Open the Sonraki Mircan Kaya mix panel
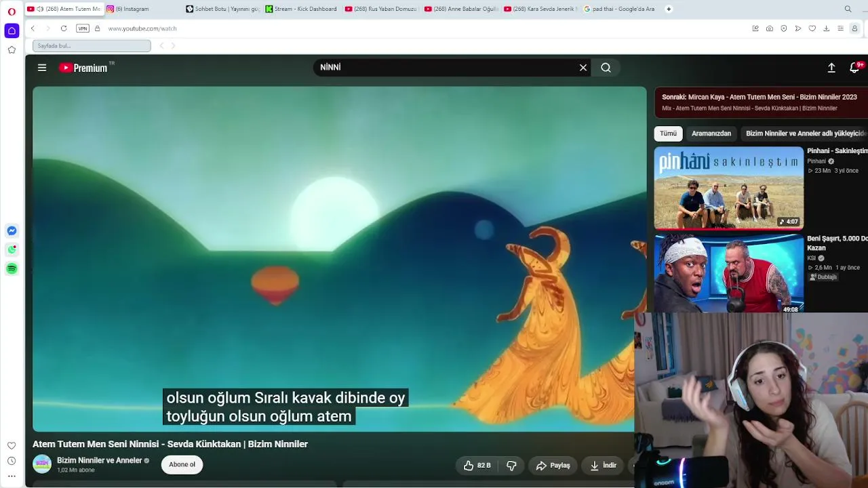Image resolution: width=868 pixels, height=488 pixels. (x=761, y=102)
